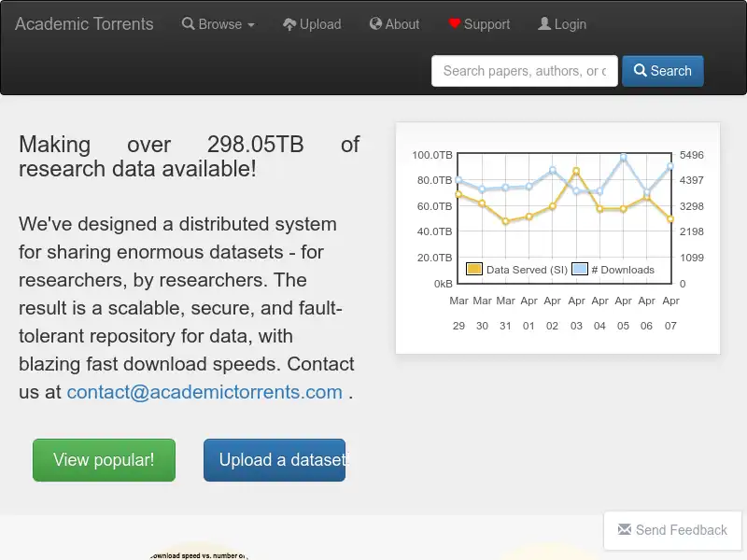The height and width of the screenshot is (560, 747).
Task: Focus the search papers input field
Action: 525,71
